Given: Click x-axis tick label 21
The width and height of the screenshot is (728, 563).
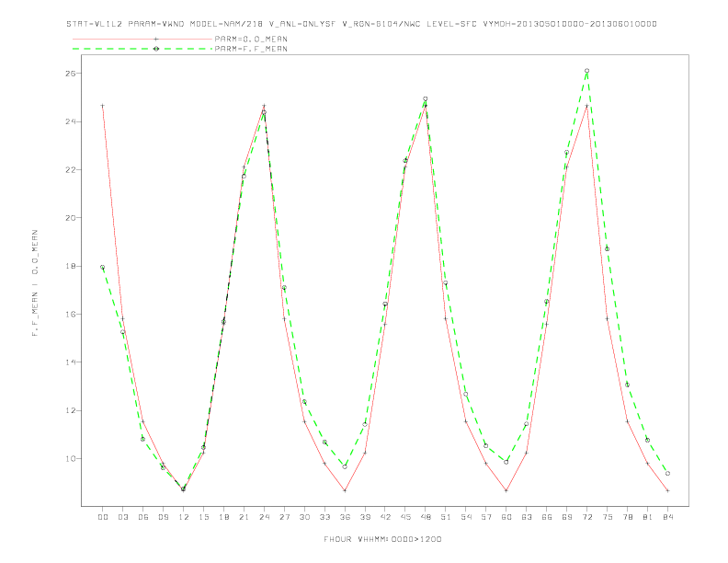Looking at the screenshot, I should coord(244,517).
